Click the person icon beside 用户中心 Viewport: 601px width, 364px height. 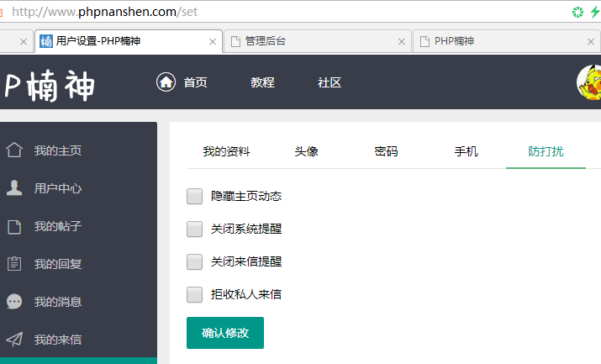tap(14, 187)
